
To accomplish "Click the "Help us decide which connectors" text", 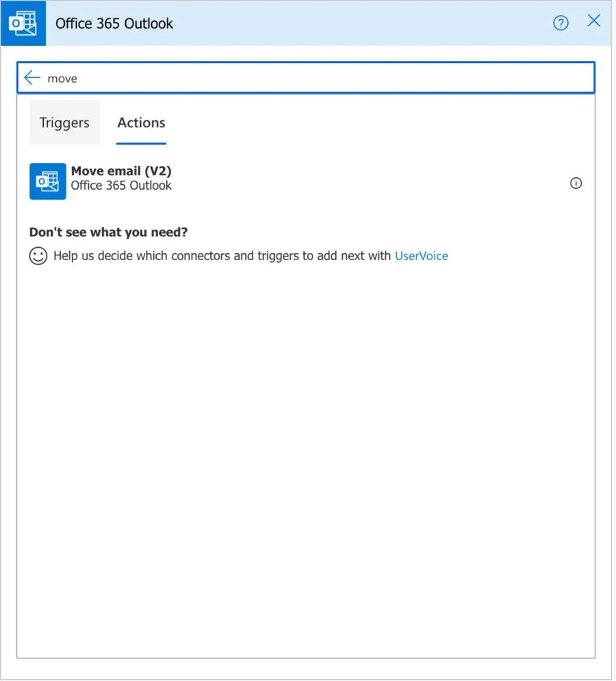I will (x=222, y=256).
